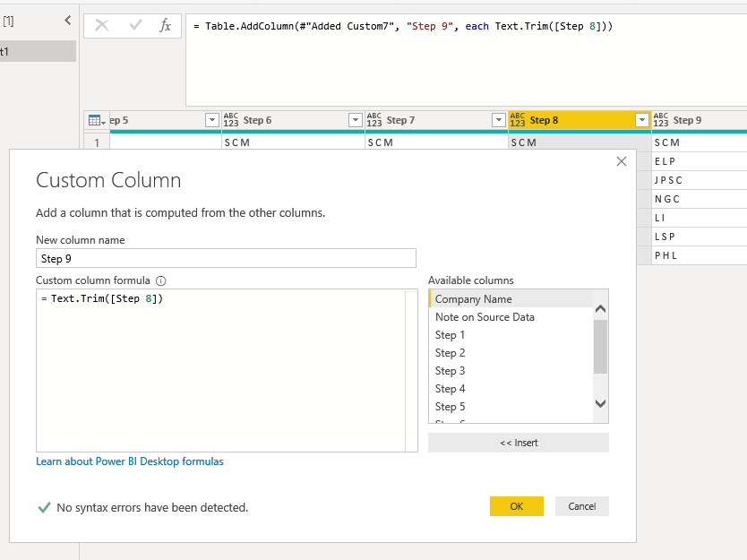Click the formula bar cancel X icon
The width and height of the screenshot is (747, 560).
click(102, 26)
